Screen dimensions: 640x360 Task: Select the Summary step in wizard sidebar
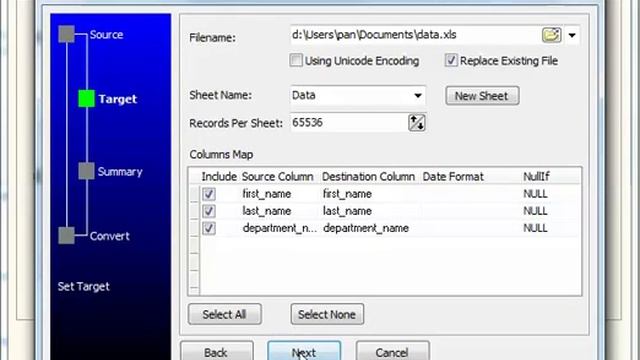120,172
